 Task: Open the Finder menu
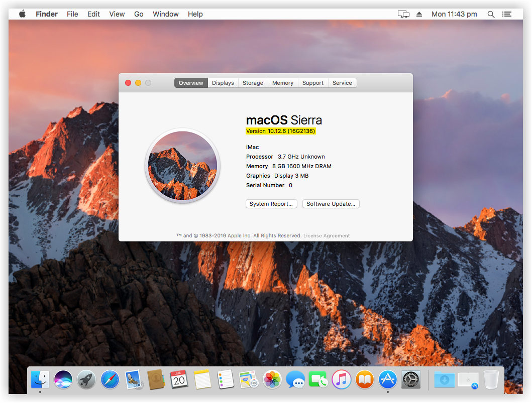[x=47, y=14]
